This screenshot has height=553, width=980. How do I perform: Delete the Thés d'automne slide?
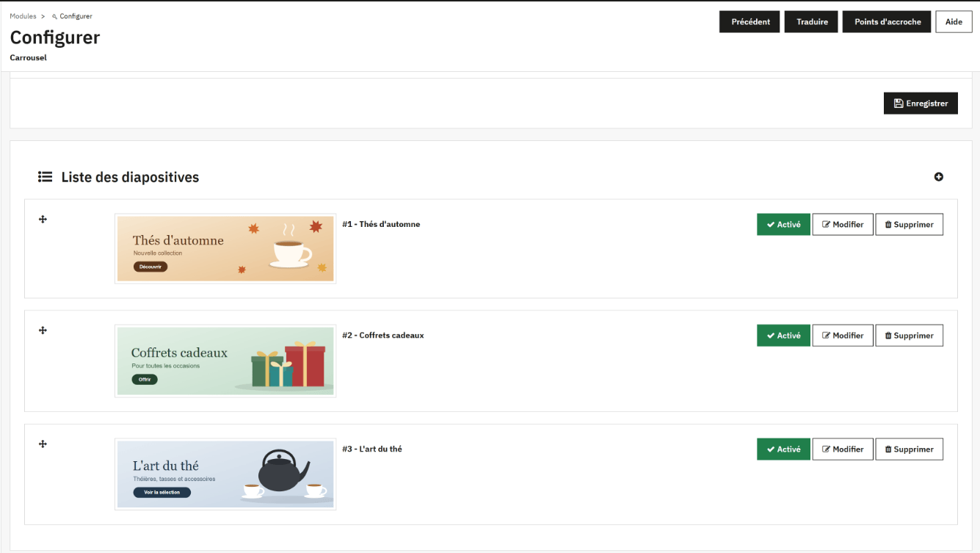[x=909, y=225]
